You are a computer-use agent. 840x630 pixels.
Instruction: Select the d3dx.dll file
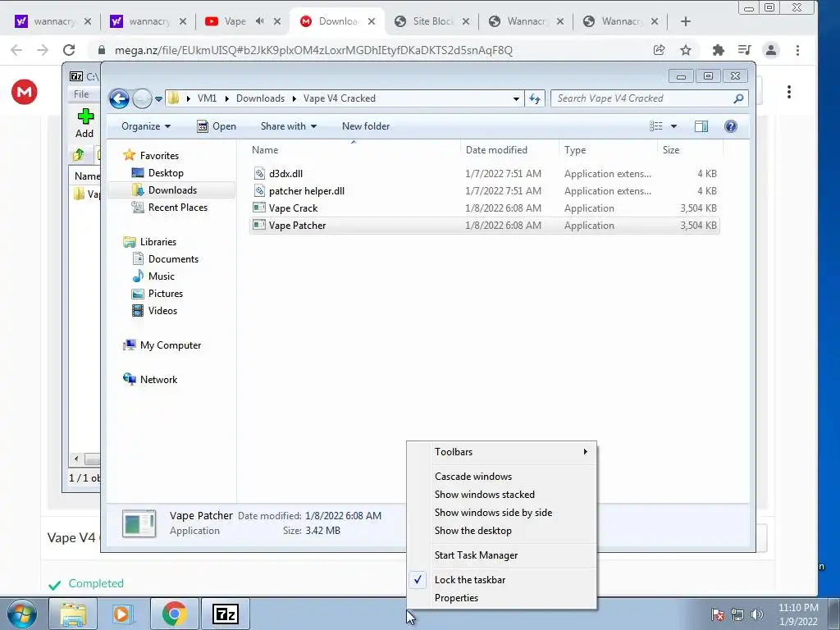(x=484, y=174)
